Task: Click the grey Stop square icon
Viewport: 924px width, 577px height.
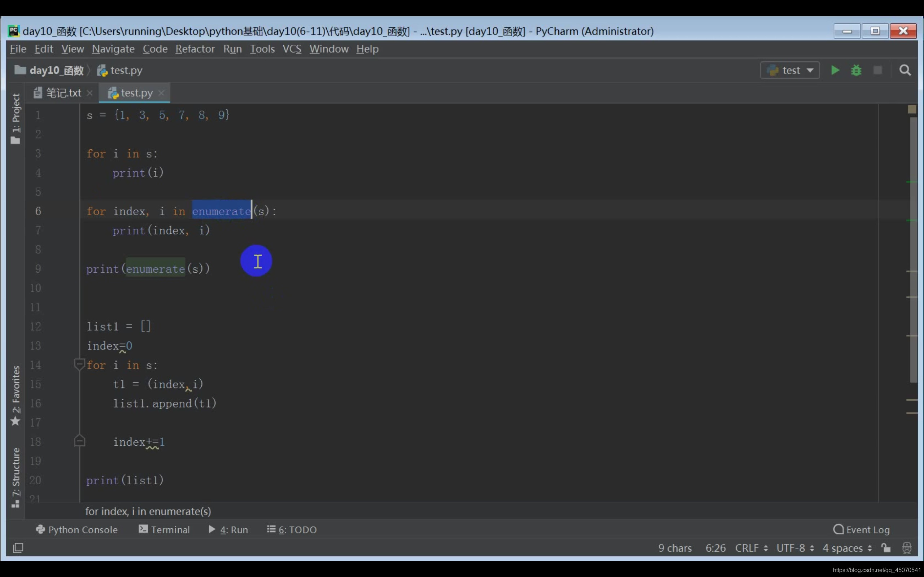Action: (877, 70)
